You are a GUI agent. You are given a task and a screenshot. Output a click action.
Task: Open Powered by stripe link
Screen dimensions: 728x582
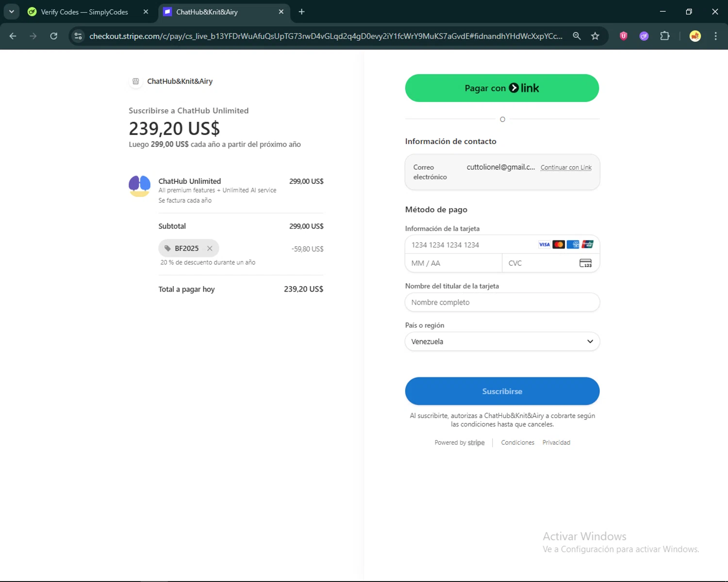click(x=460, y=443)
